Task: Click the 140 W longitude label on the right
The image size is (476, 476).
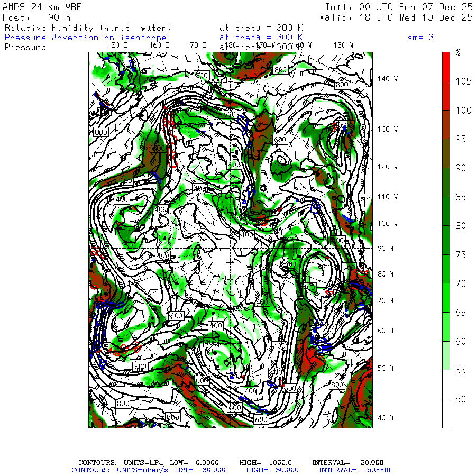Action: (387, 79)
